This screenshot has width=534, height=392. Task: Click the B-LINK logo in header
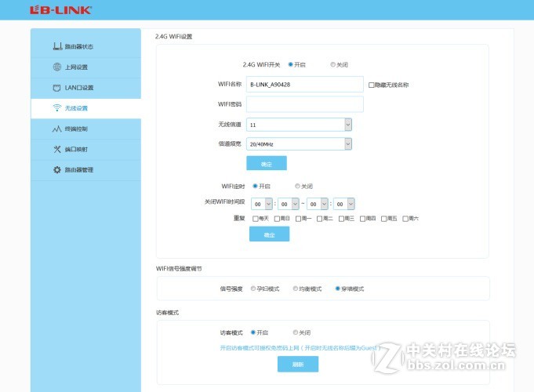[60, 10]
